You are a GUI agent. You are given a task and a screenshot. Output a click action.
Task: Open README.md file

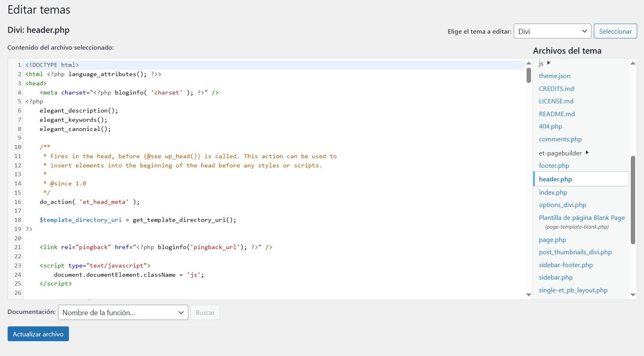coord(557,114)
